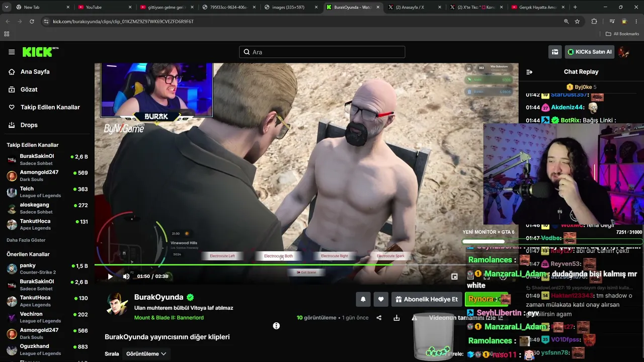Open the Chrome three-dot menu

(636, 22)
